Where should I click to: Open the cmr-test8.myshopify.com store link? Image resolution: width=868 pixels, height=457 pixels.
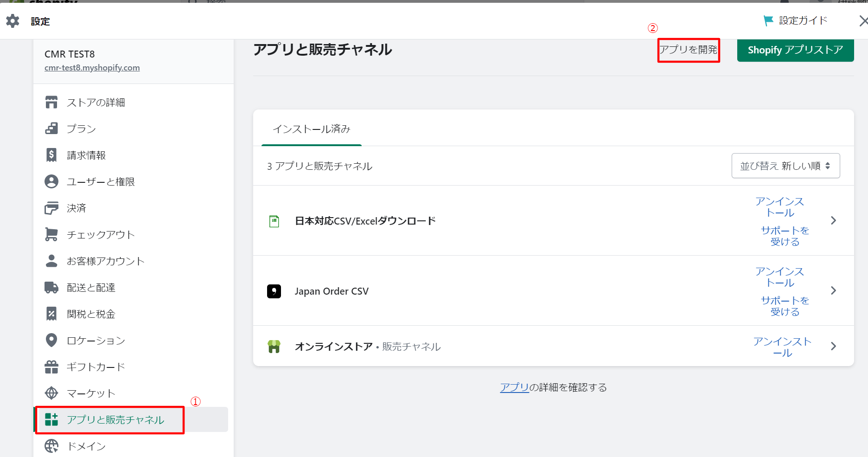(x=92, y=68)
